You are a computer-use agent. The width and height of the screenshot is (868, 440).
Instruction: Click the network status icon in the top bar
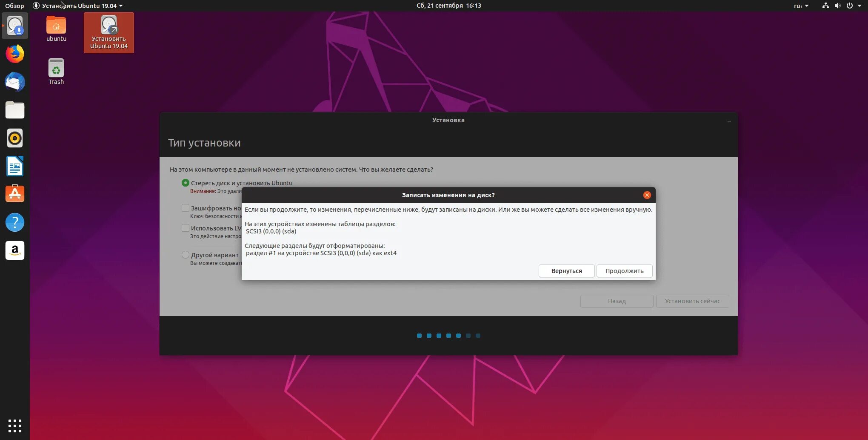[x=825, y=6]
